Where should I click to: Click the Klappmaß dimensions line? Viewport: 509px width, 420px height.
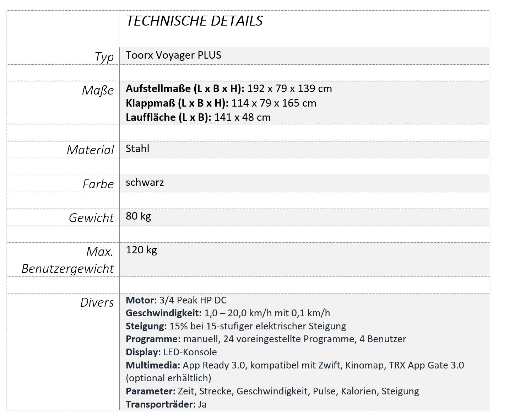coord(221,103)
